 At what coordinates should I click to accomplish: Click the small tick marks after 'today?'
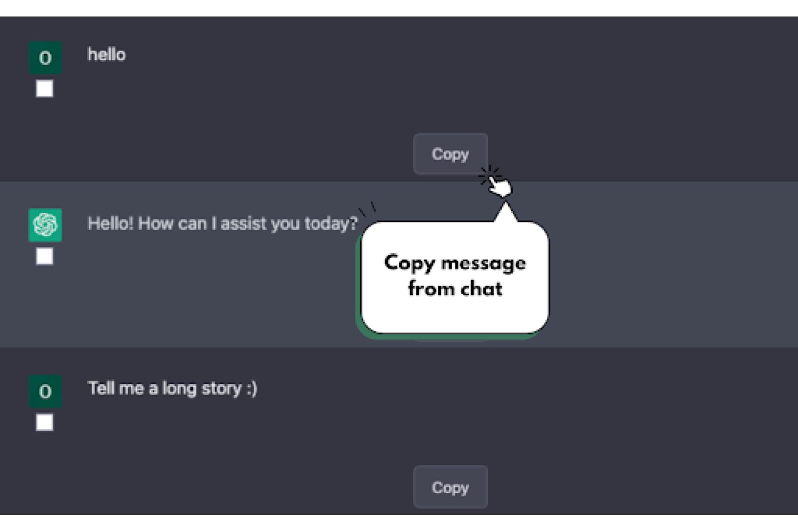[368, 208]
